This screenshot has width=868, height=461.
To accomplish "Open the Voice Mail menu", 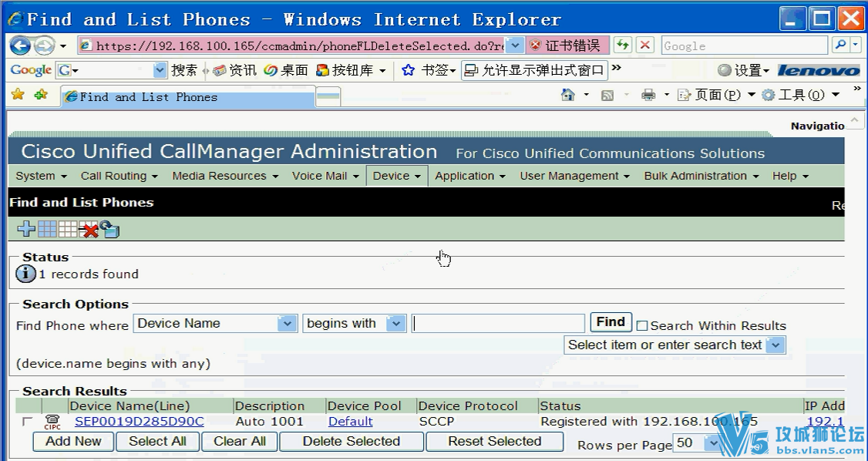I will coord(325,176).
